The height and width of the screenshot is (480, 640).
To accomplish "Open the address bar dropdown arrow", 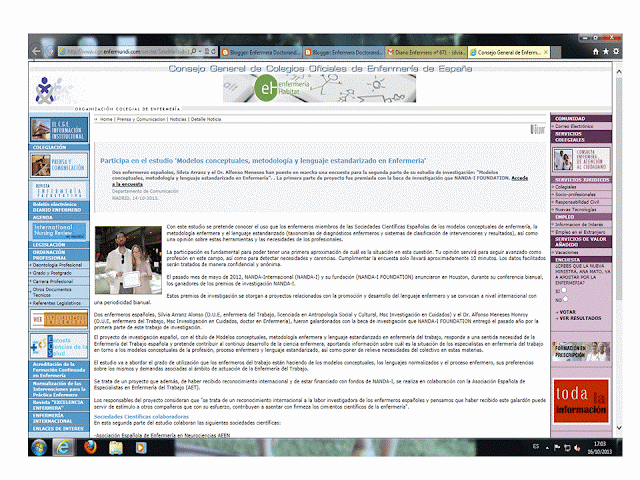I will (x=200, y=51).
